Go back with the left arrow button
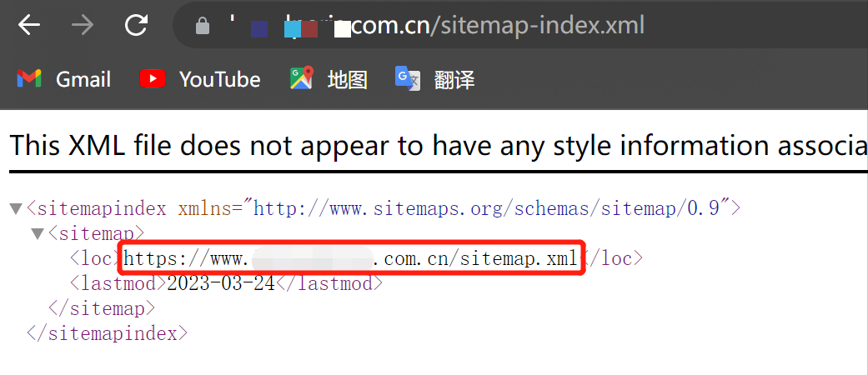This screenshot has height=375, width=868. (29, 26)
